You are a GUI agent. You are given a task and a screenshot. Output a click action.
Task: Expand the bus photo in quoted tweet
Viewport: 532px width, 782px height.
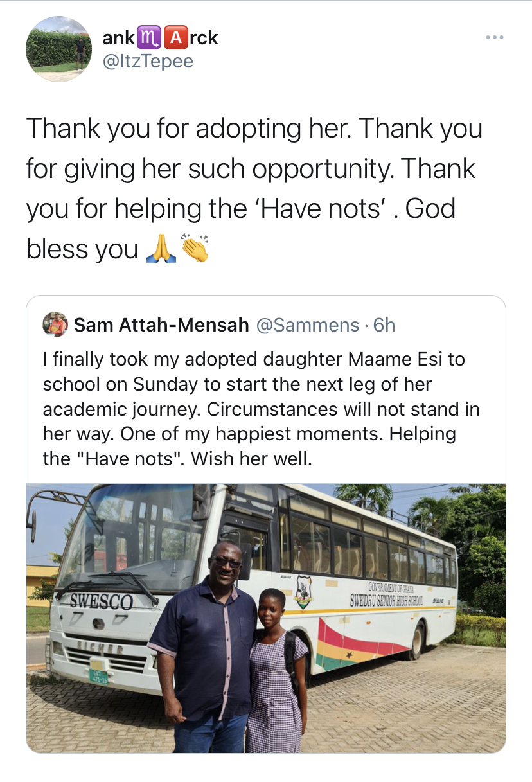coord(266,618)
